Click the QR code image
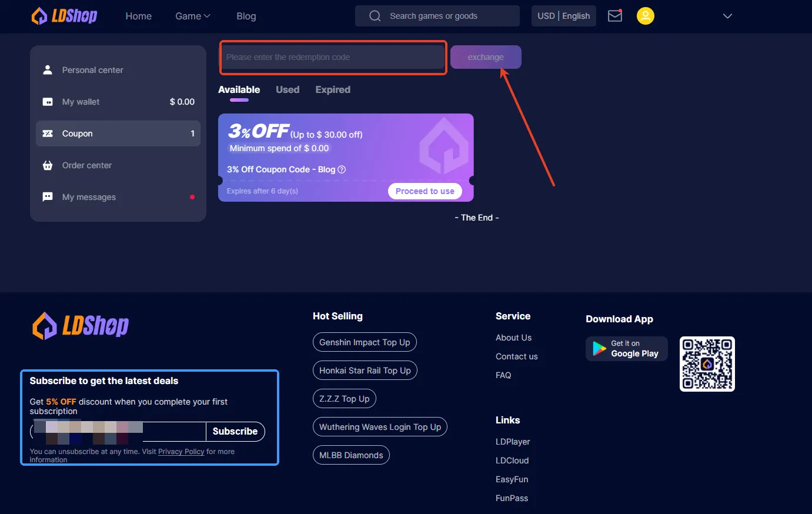The height and width of the screenshot is (514, 812). (707, 364)
